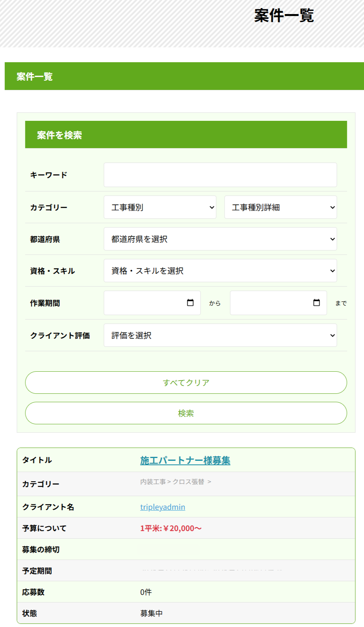Click the 1平米:￥20,000～ budget text
The width and height of the screenshot is (364, 627).
pos(171,528)
